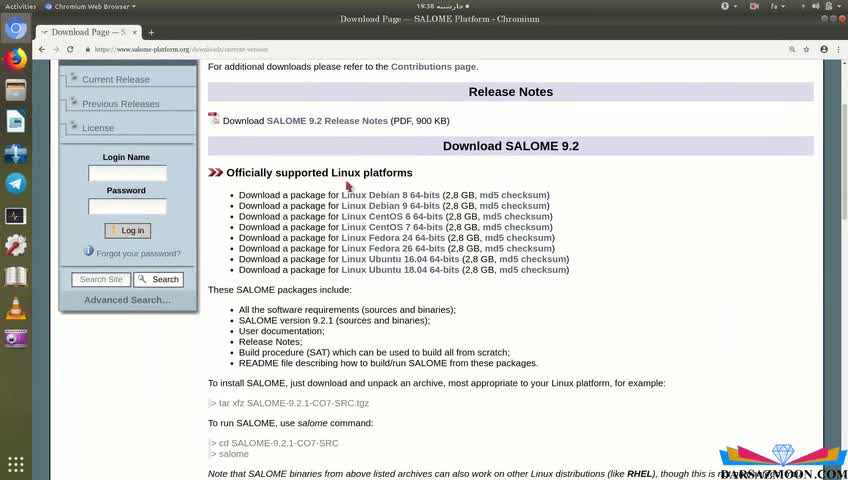This screenshot has height=480, width=848.
Task: Close the Download Page tab
Action: [135, 32]
